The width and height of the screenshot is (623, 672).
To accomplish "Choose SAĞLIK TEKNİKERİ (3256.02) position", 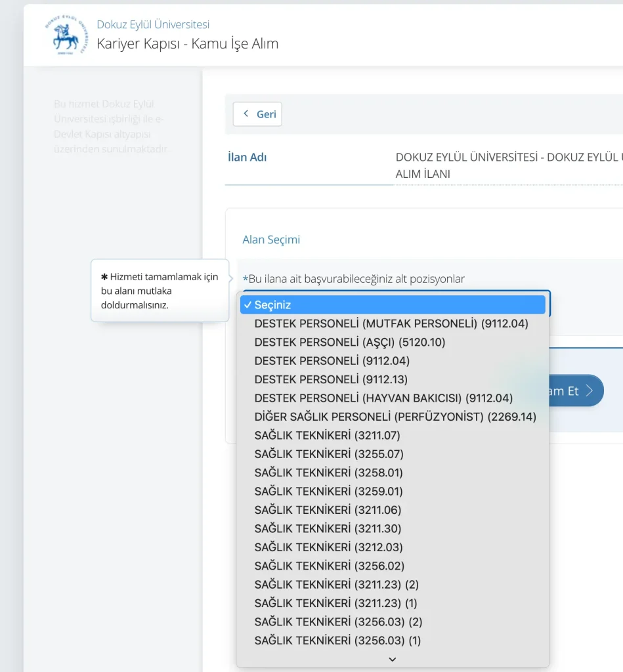I will click(393, 566).
